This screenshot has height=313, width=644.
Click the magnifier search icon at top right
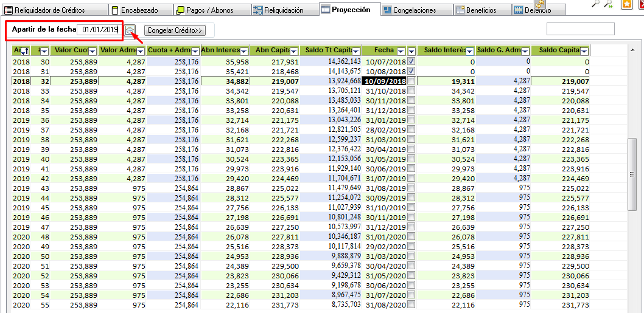(596, 4)
